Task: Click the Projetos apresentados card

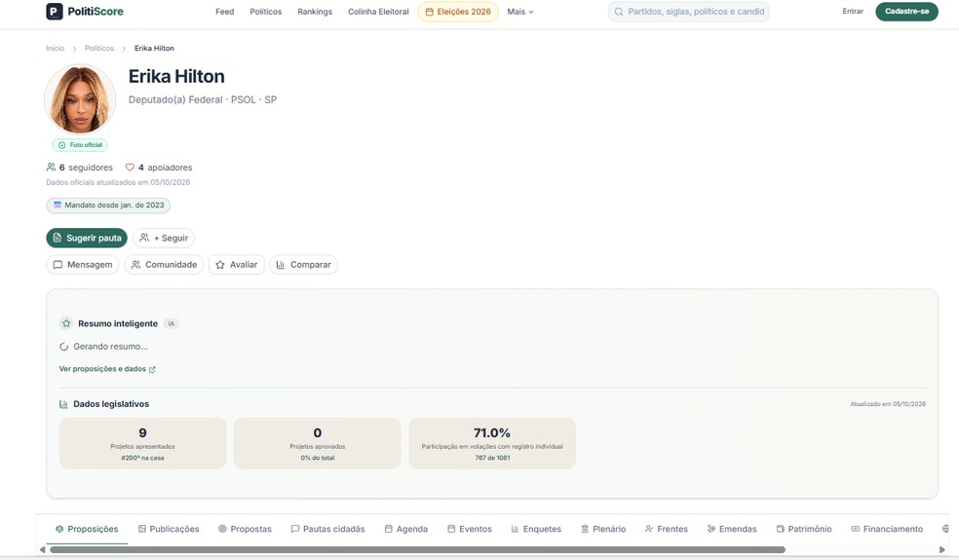Action: [142, 443]
